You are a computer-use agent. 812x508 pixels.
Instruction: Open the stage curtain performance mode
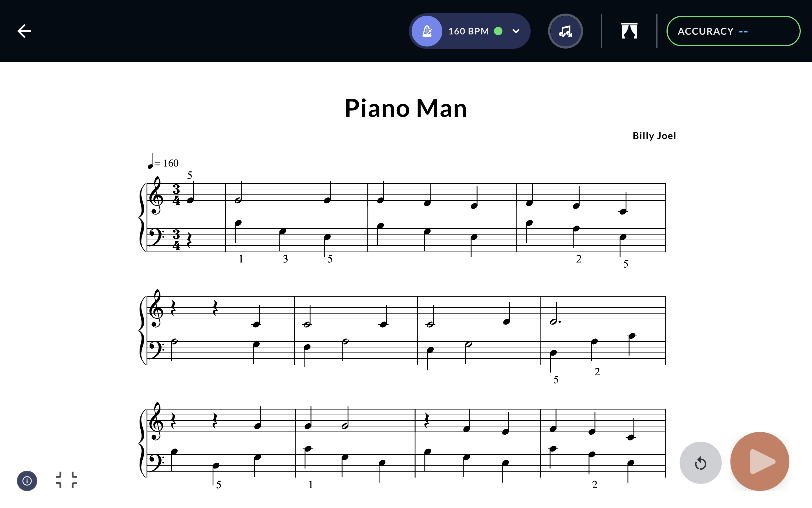pos(629,31)
